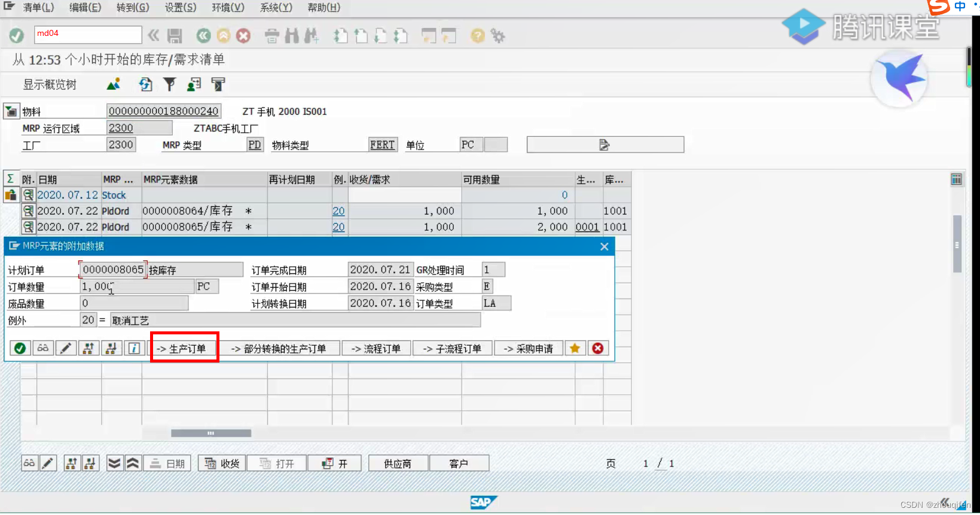Click the table horizontal scrollbar thumb
980x515 pixels.
(211, 432)
